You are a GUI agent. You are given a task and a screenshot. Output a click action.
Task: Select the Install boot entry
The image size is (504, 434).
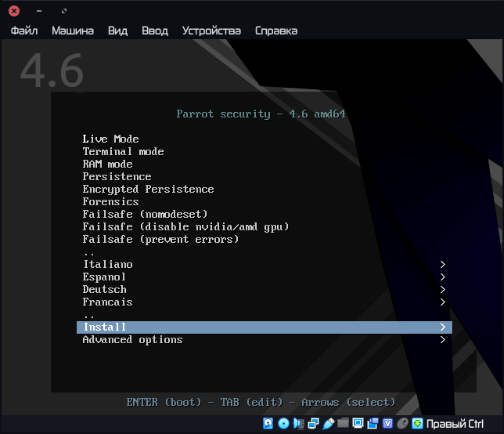coord(105,327)
